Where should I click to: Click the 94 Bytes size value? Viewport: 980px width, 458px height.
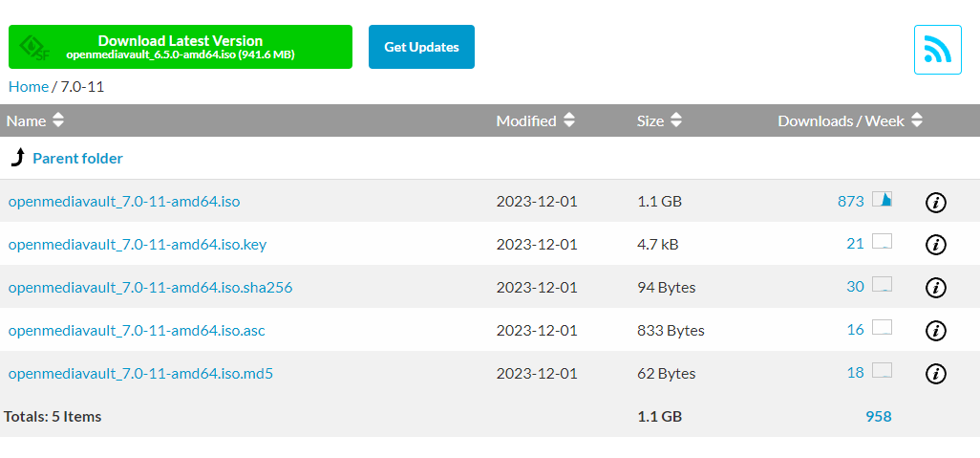coord(667,287)
